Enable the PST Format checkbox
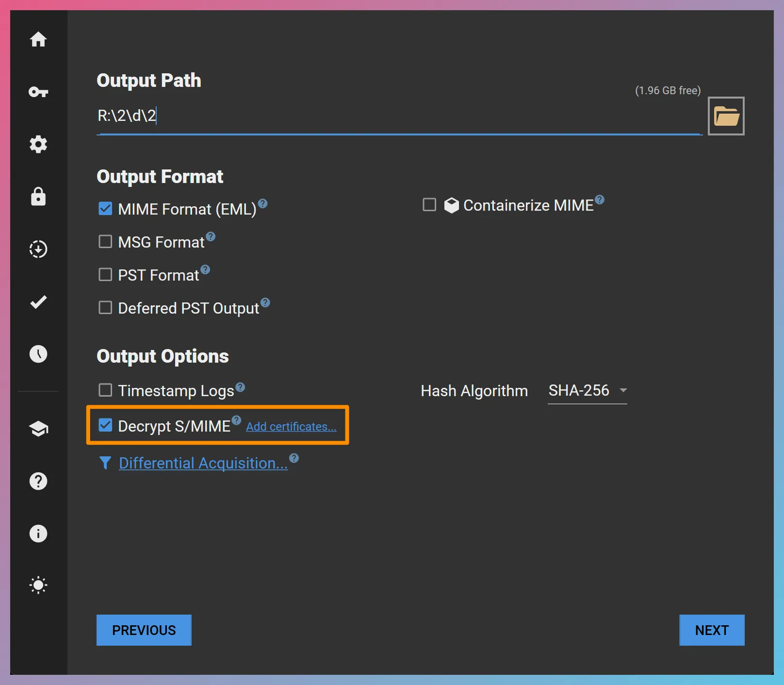 [x=105, y=275]
